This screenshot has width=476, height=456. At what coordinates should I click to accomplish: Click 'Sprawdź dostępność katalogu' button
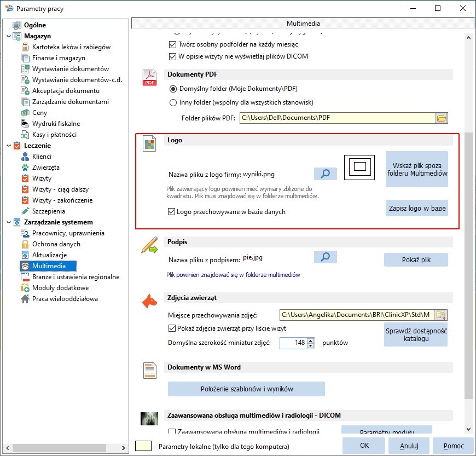[416, 334]
